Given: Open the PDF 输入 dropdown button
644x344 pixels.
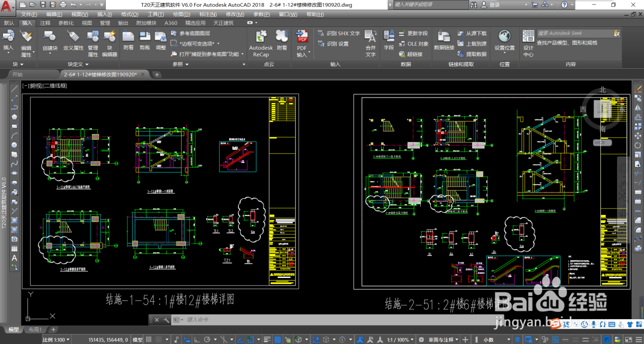Looking at the screenshot, I should [302, 54].
